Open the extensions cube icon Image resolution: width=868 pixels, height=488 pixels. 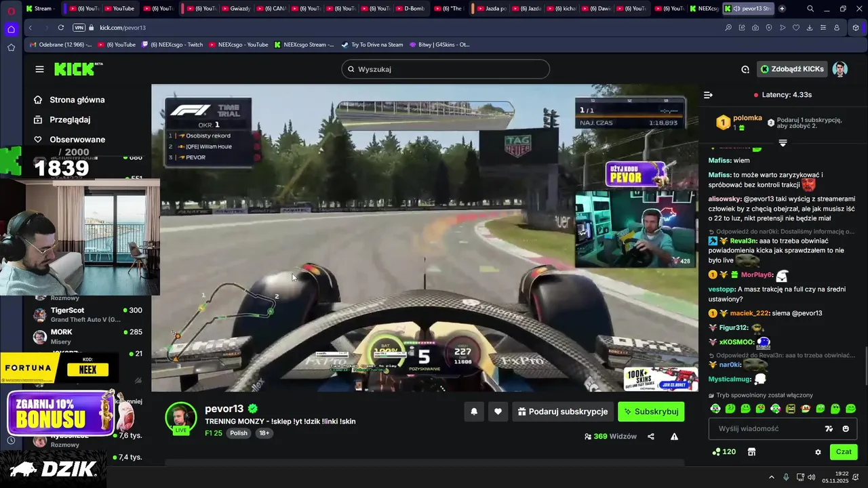click(x=856, y=28)
